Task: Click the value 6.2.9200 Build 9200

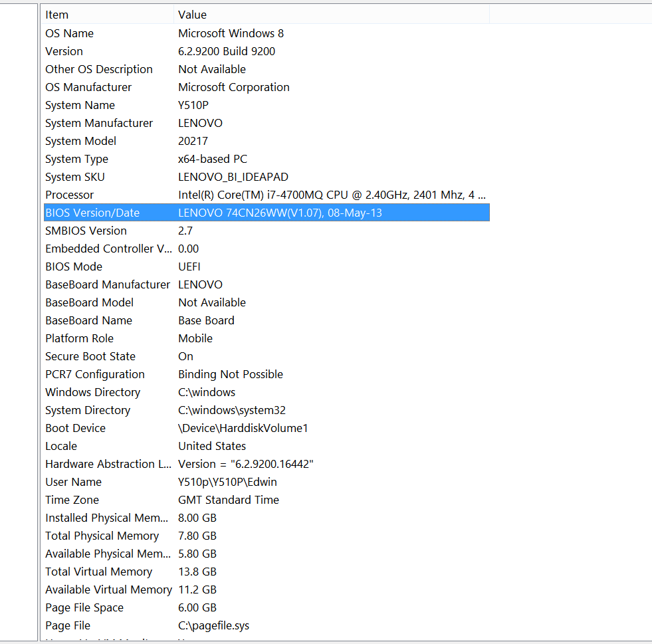Action: pyautogui.click(x=227, y=51)
